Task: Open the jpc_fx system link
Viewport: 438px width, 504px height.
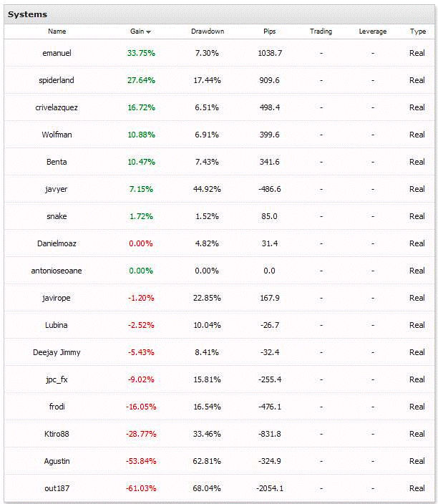Action: pyautogui.click(x=57, y=380)
